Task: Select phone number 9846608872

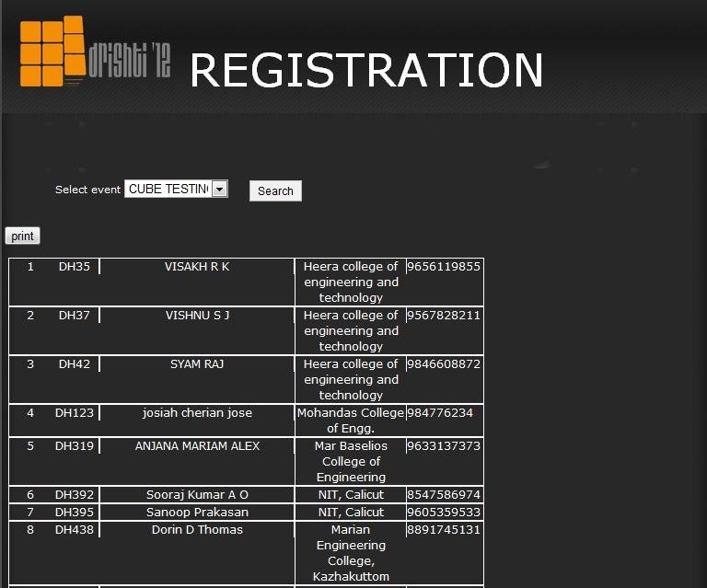Action: click(444, 363)
